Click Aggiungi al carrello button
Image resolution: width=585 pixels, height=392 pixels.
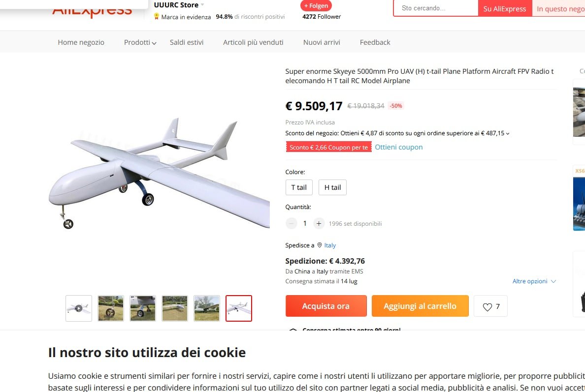coord(420,306)
